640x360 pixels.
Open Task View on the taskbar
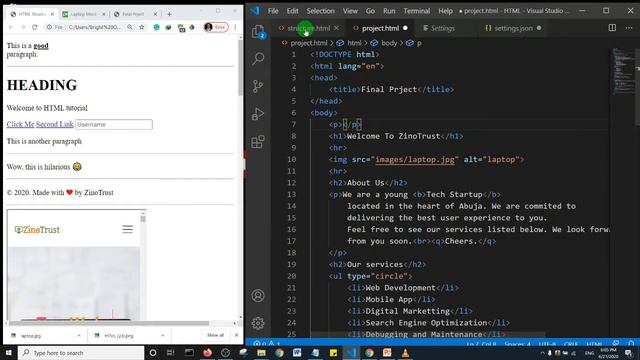pyautogui.click(x=171, y=353)
